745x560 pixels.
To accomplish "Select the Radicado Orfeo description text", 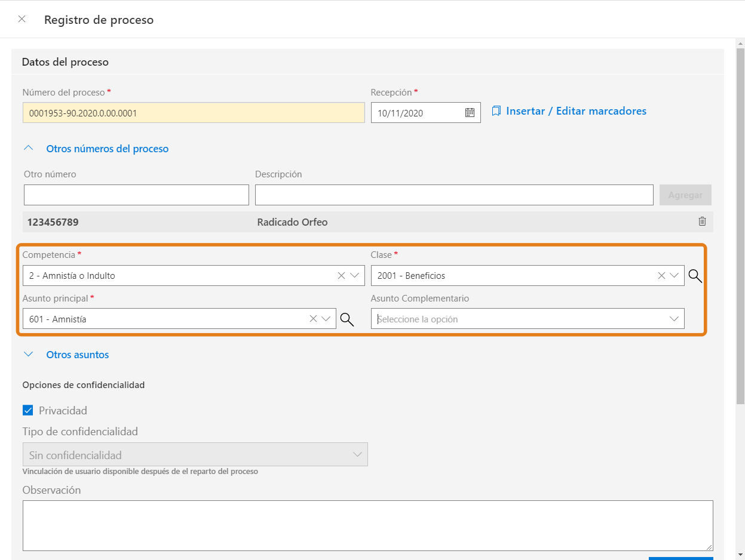I will click(292, 222).
